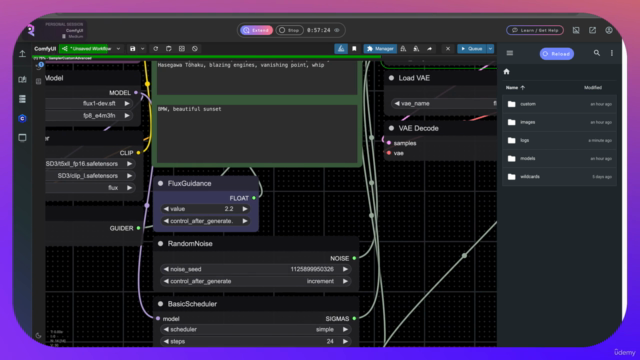Click the first icon right of Manager

coord(403,49)
